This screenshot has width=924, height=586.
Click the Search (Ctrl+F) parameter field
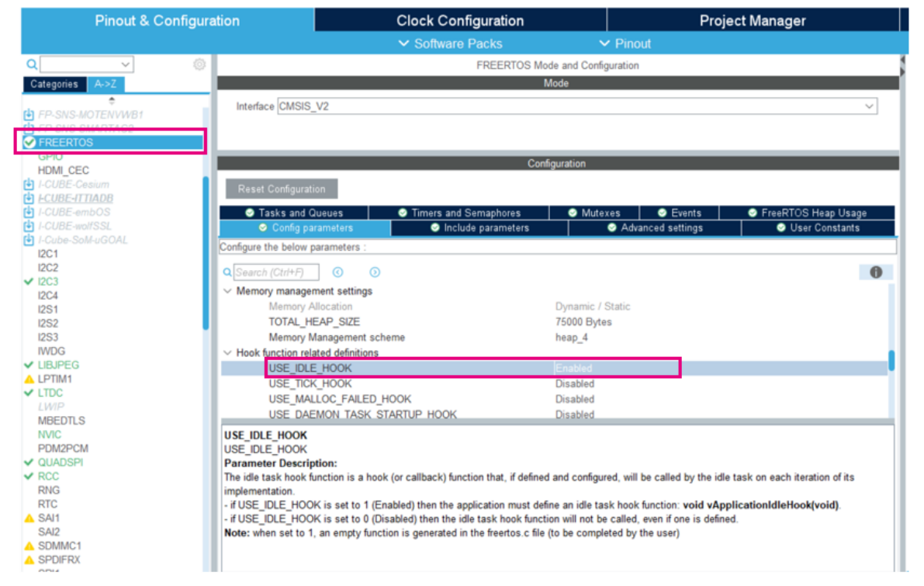tap(276, 272)
